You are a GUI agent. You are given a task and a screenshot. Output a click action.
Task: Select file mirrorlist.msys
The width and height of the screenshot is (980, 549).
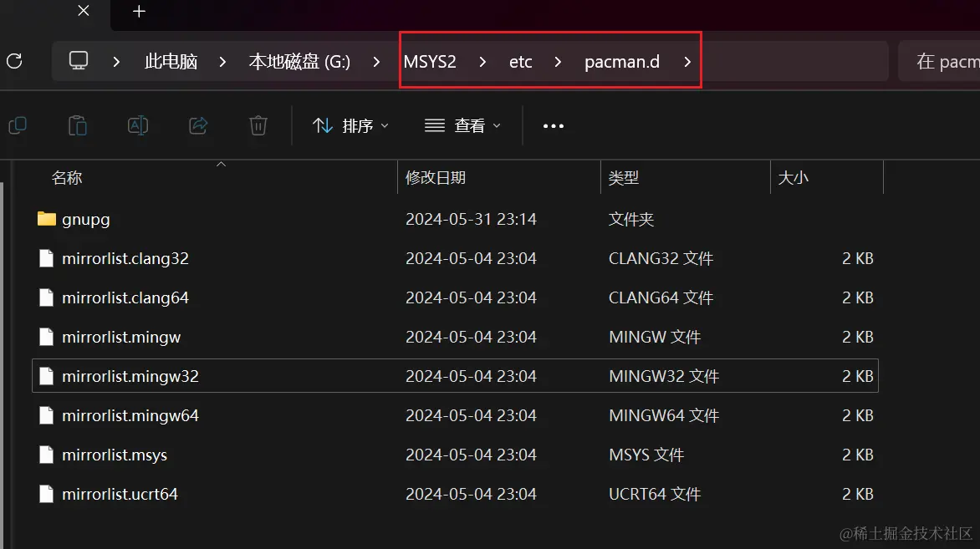tap(115, 455)
